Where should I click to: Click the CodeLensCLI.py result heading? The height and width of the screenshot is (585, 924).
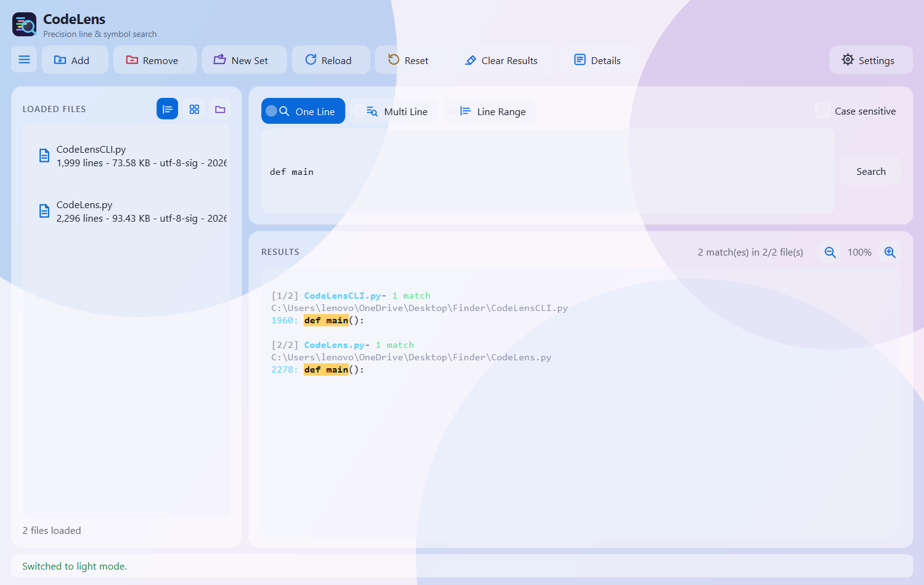click(x=342, y=296)
